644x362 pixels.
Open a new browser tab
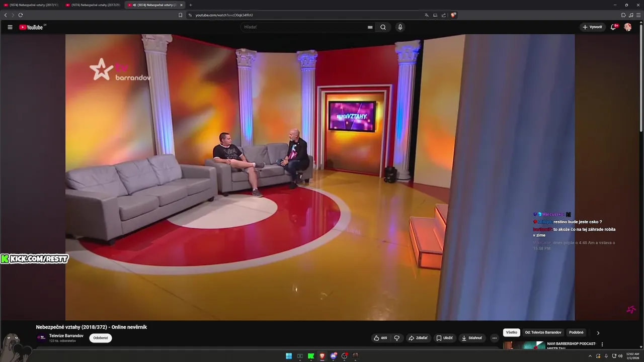pos(191,5)
